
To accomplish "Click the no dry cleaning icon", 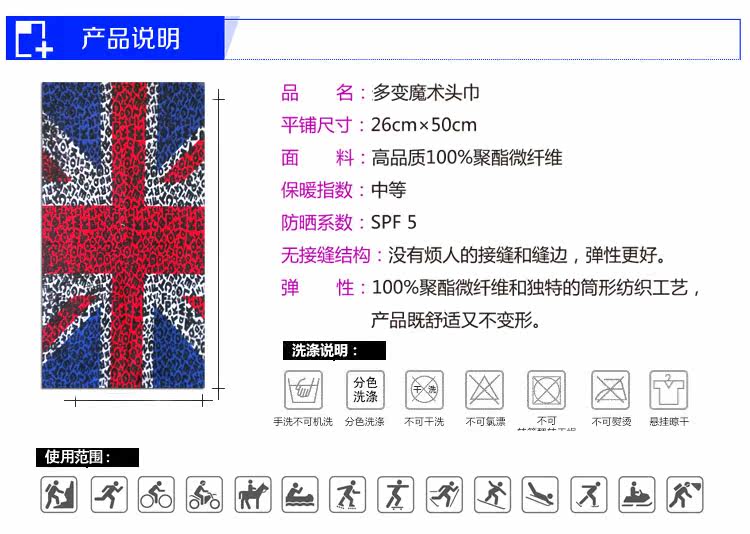I will (x=424, y=390).
